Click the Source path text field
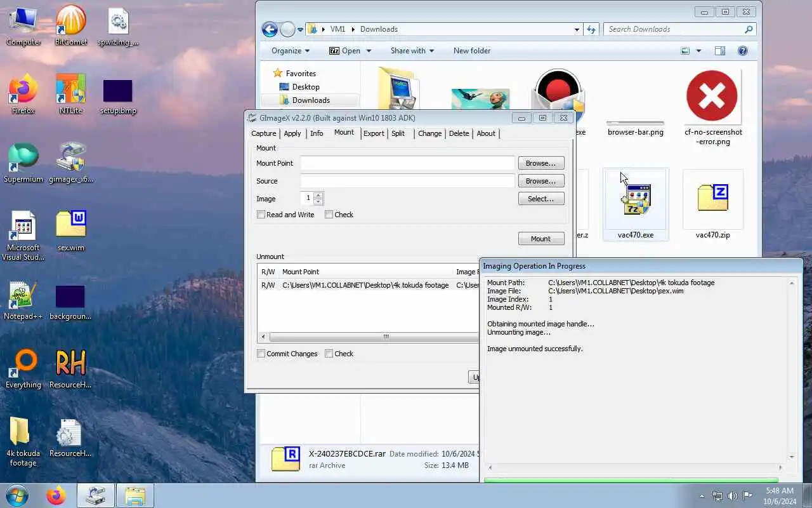The image size is (812, 508). 407,181
